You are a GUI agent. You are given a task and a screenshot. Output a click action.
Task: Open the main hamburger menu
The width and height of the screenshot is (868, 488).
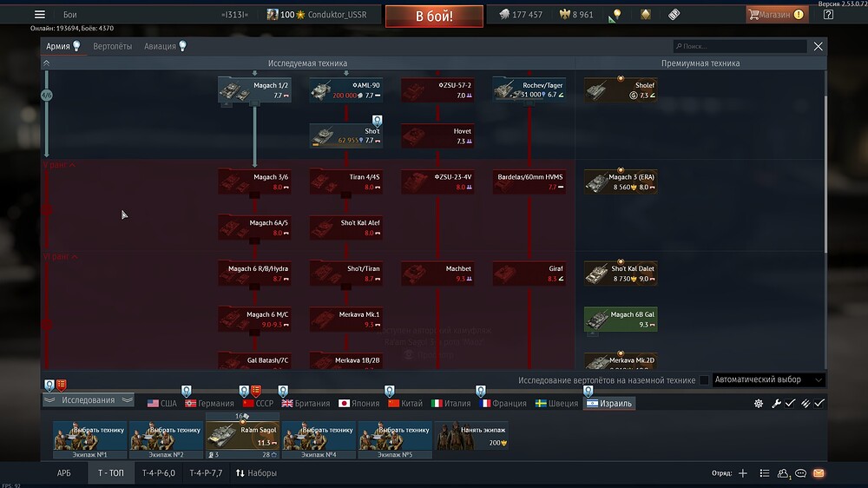pyautogui.click(x=39, y=15)
